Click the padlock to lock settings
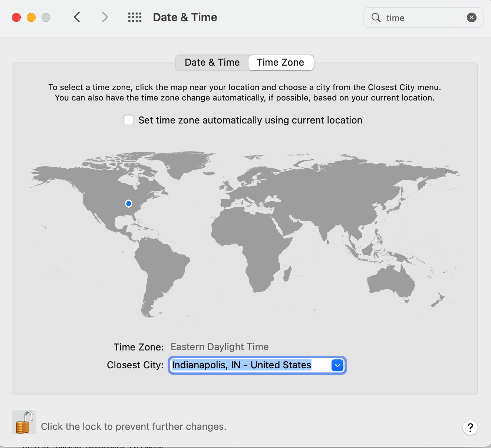491x448 pixels. tap(24, 422)
